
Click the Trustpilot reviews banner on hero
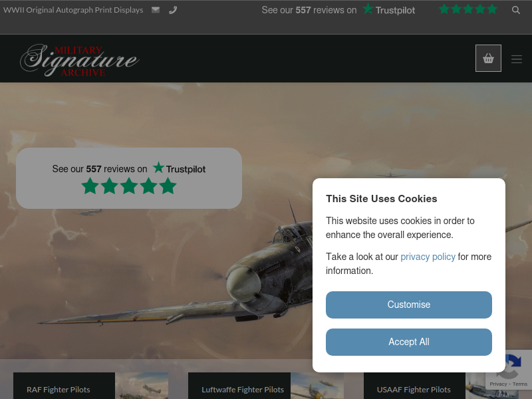coord(129,178)
